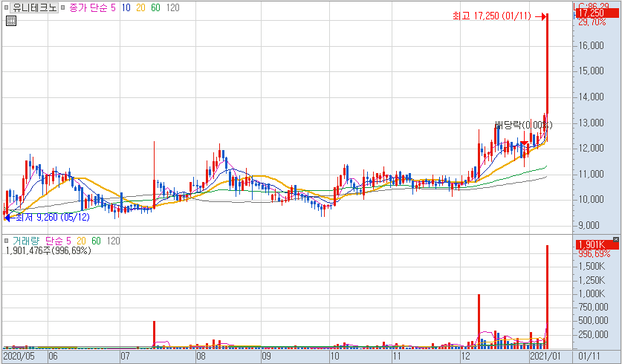Click the small square before 유니테크노
622x364 pixels.
(6, 7)
